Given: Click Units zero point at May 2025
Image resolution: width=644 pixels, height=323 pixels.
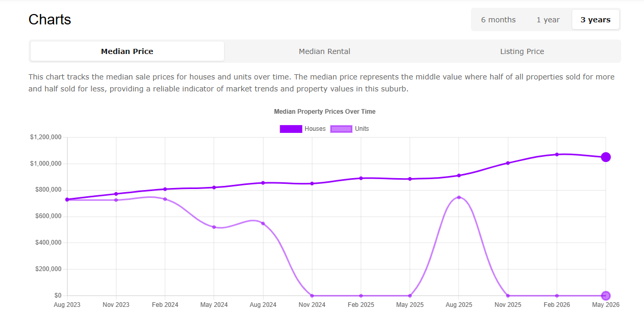Looking at the screenshot, I should (x=410, y=295).
